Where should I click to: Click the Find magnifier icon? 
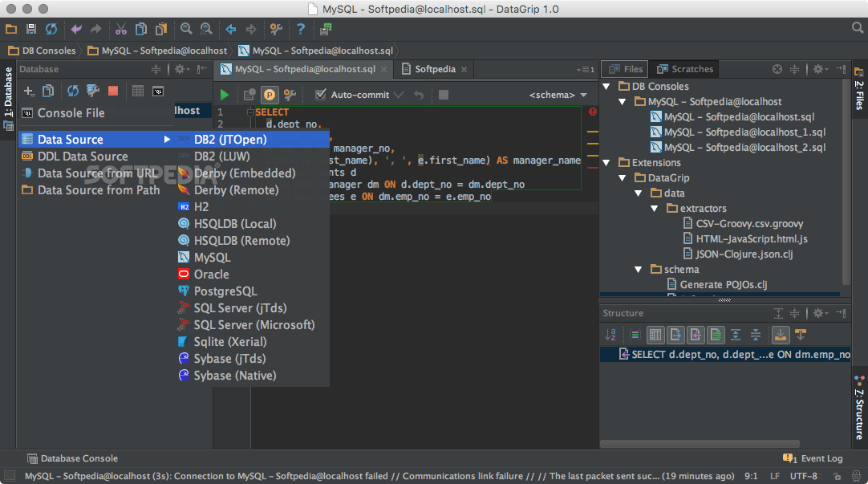point(186,29)
